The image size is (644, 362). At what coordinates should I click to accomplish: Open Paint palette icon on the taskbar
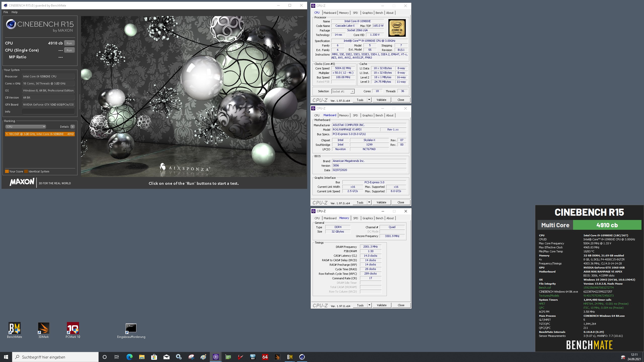point(203,357)
